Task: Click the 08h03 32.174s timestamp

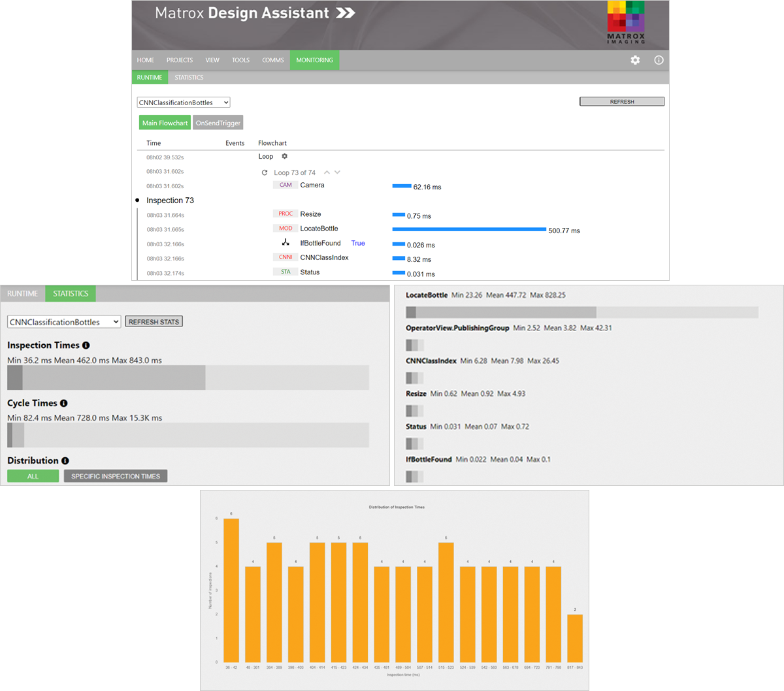Action: 165,273
